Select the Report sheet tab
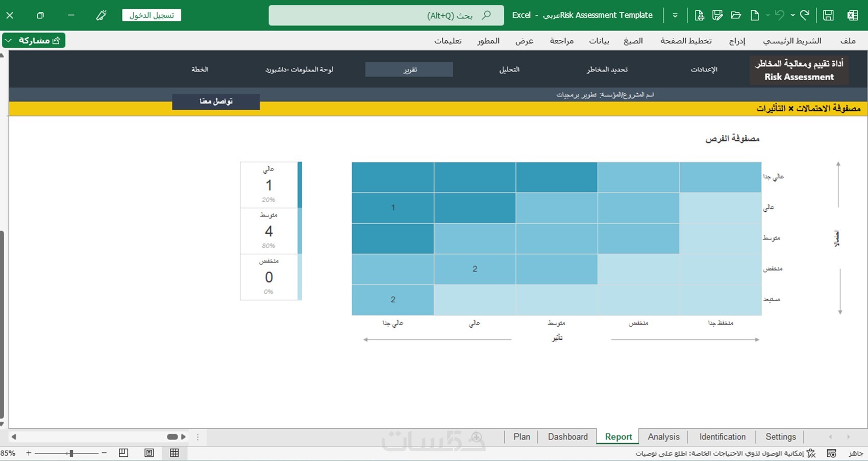This screenshot has width=868, height=461. coord(618,437)
